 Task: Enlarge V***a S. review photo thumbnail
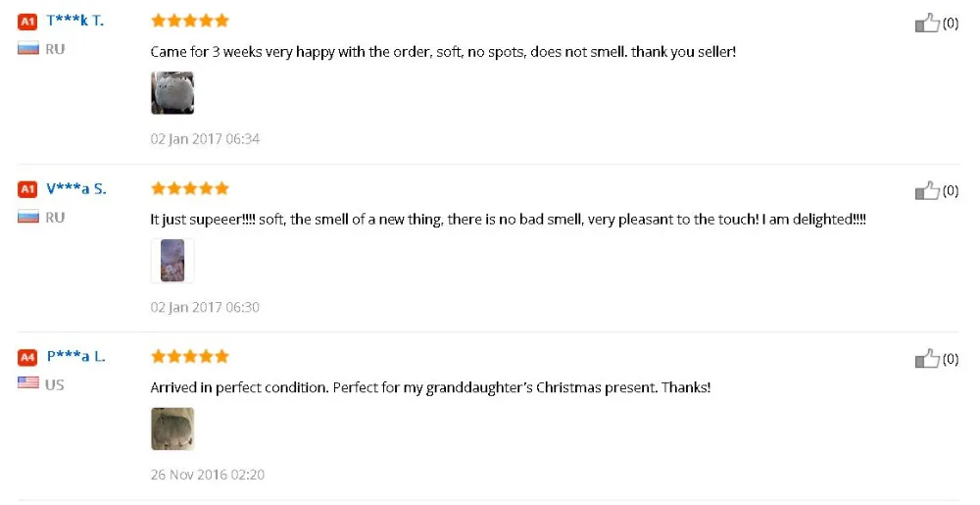tap(172, 261)
